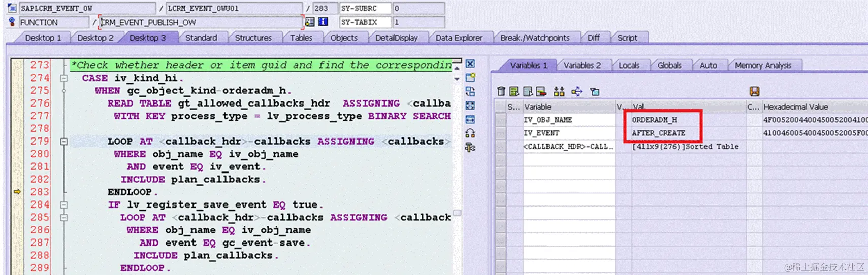The width and height of the screenshot is (868, 275).
Task: Collapse LOOP block at line 279
Action: coord(63,142)
